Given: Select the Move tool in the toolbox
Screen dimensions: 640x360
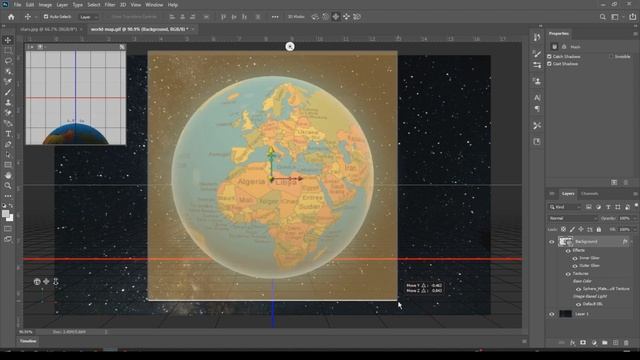Looking at the screenshot, I should (x=8, y=40).
